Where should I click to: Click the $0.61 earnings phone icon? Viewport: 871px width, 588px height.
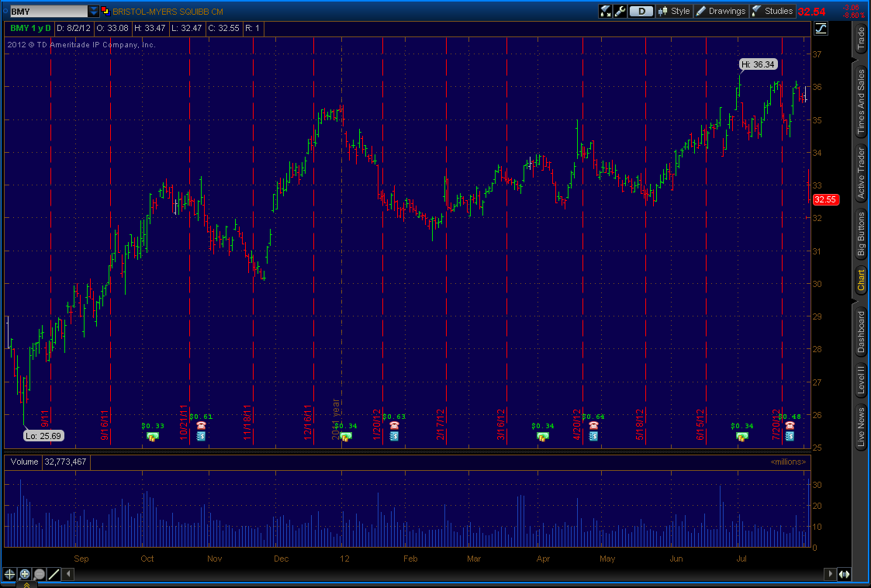tap(201, 425)
